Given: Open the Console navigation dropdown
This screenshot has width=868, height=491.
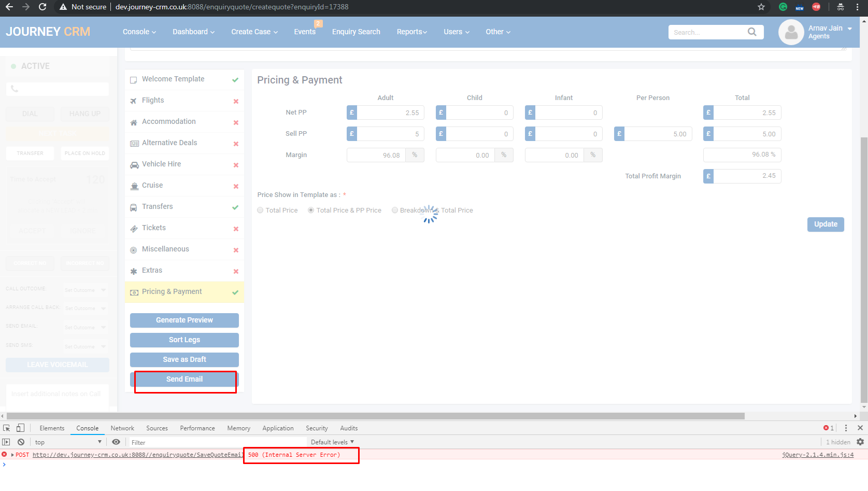Looking at the screenshot, I should (x=139, y=32).
